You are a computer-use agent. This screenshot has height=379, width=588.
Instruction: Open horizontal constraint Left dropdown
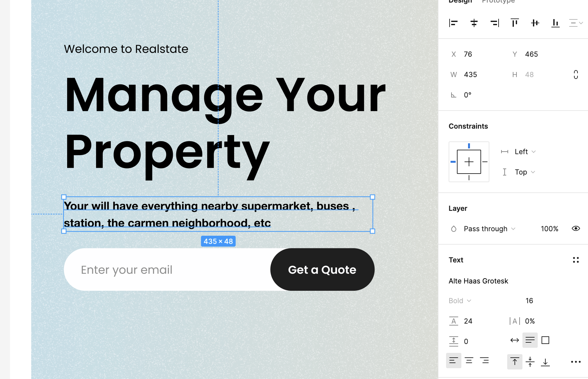click(x=525, y=152)
